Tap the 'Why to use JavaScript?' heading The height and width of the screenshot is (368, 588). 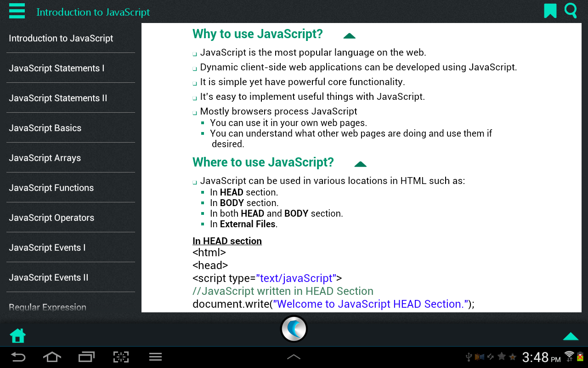coord(258,34)
